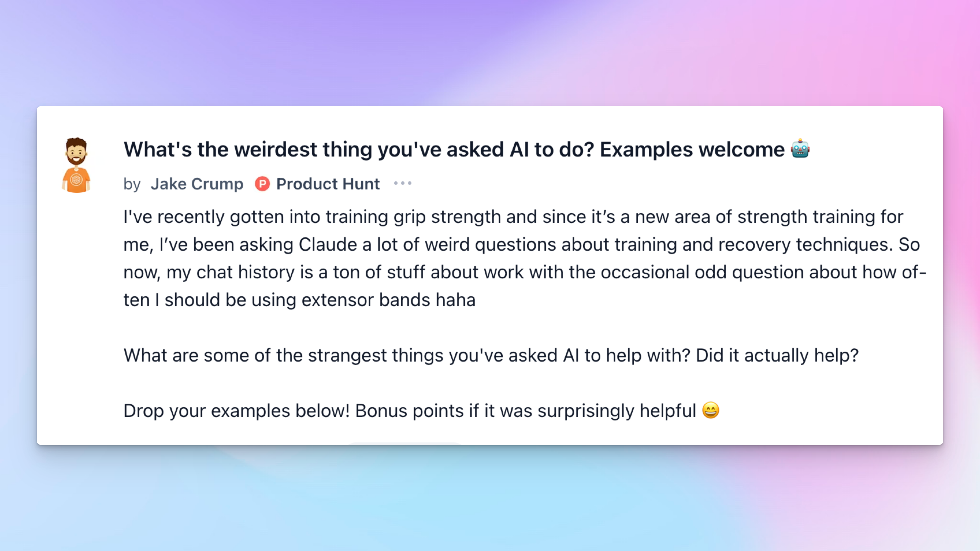Open the 'Jake Crump' author profile link
Image resolution: width=980 pixels, height=551 pixels.
pyautogui.click(x=197, y=184)
